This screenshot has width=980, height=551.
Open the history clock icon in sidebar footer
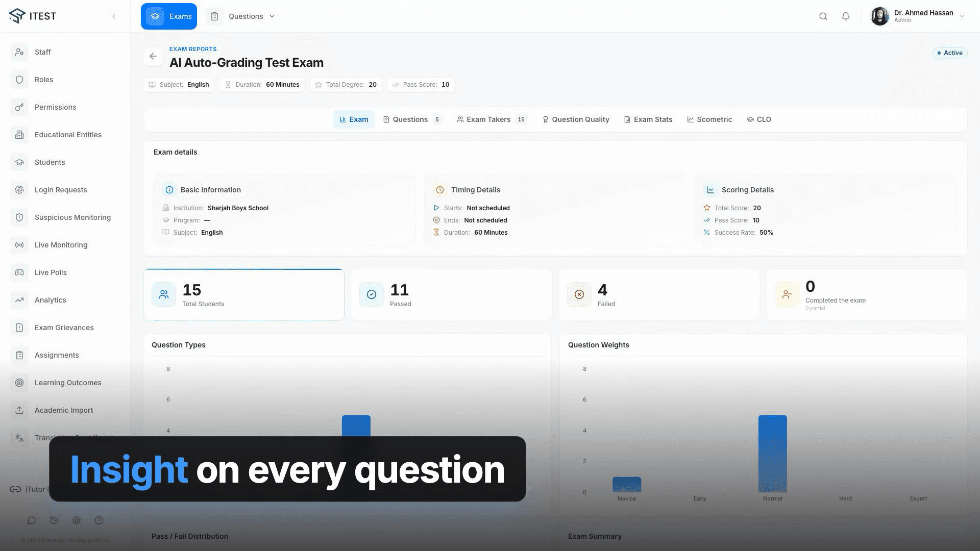coord(54,520)
